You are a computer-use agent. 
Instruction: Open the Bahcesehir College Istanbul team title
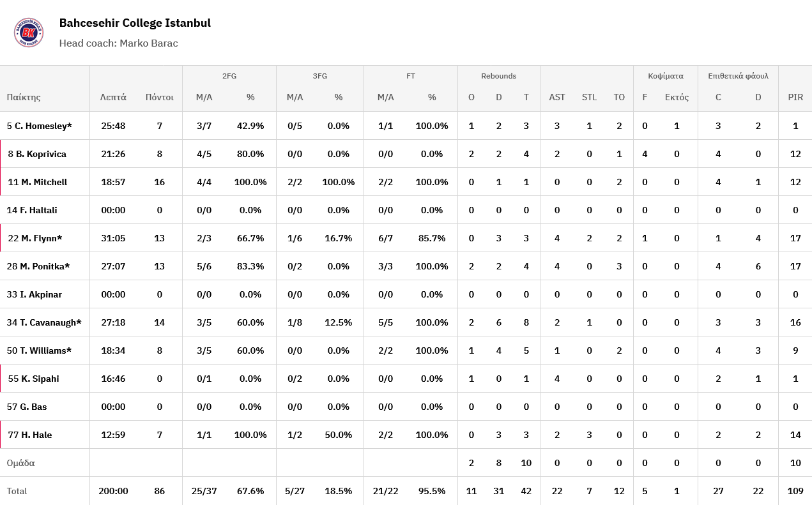pyautogui.click(x=135, y=23)
